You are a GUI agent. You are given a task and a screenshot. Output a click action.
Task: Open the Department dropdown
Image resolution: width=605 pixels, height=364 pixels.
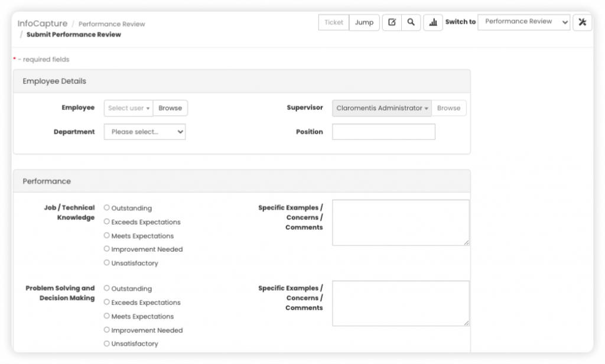[145, 132]
